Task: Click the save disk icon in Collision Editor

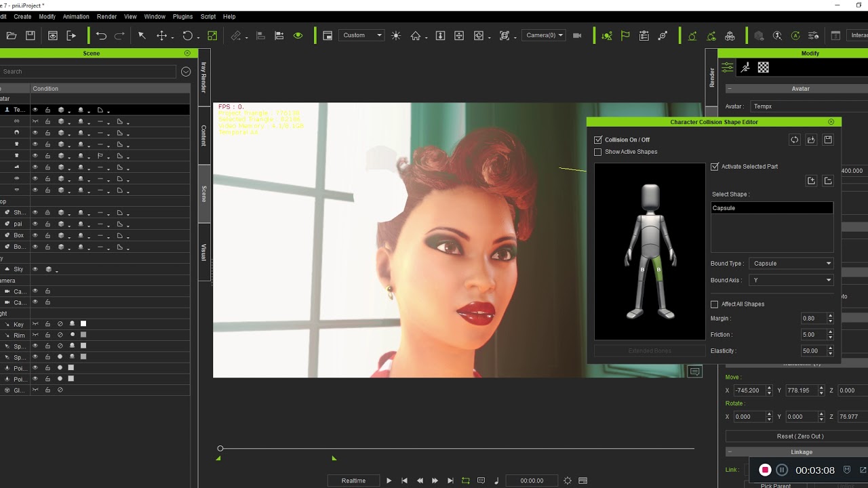Action: coord(828,140)
